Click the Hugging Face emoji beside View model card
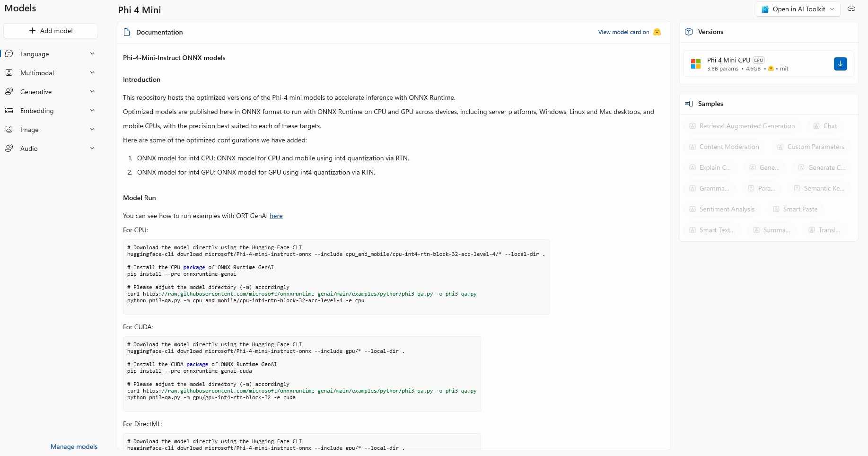The height and width of the screenshot is (456, 868). (x=657, y=32)
